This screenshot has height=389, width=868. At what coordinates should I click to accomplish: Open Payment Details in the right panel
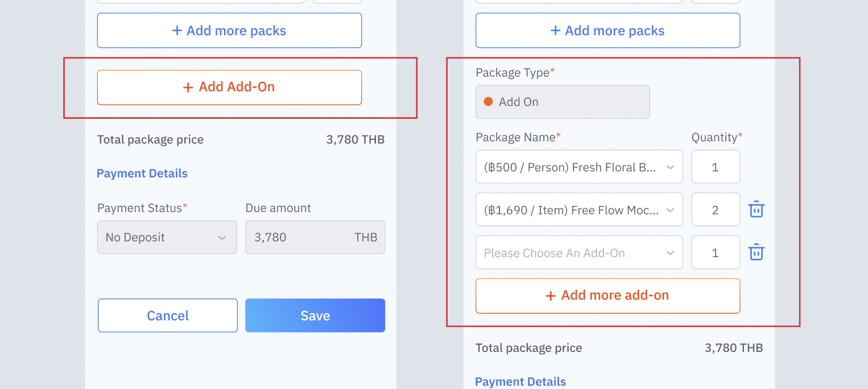click(520, 382)
